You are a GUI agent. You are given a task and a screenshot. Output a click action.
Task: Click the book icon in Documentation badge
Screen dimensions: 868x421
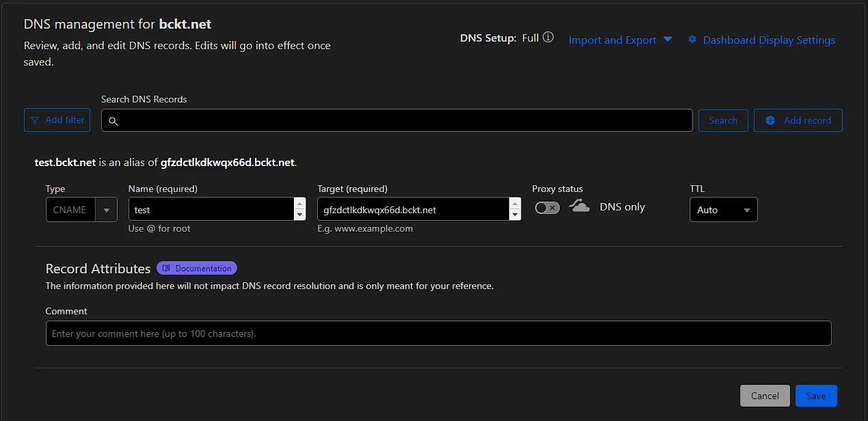click(166, 269)
